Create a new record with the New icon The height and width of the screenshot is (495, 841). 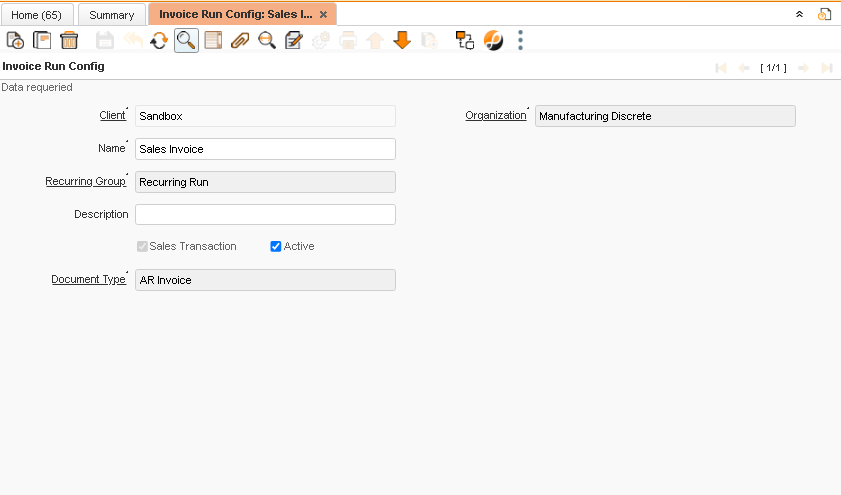pos(15,40)
